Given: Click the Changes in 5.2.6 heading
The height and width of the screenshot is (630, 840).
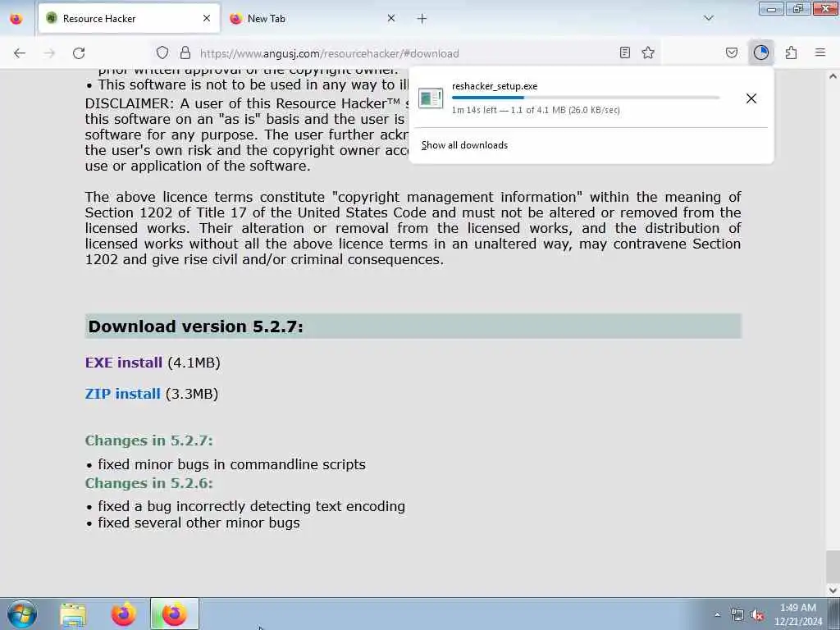Looking at the screenshot, I should (149, 483).
